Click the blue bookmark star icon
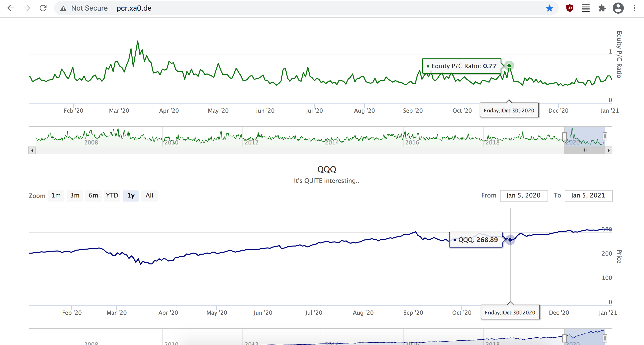The image size is (644, 345). 549,8
